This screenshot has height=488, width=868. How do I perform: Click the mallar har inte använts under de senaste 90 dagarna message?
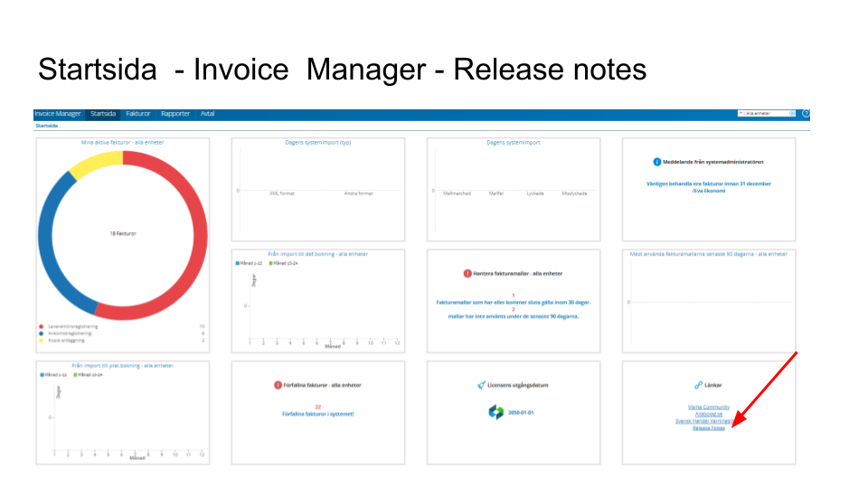tap(514, 316)
